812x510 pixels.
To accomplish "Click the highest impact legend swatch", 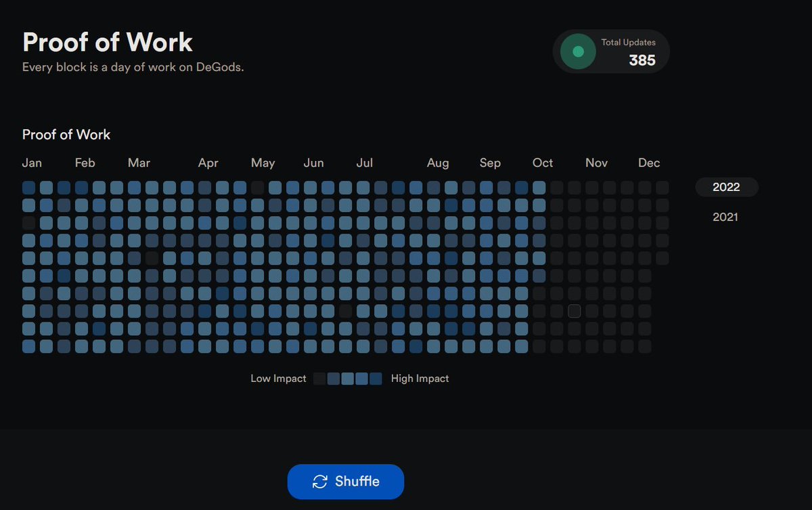I will 376,379.
